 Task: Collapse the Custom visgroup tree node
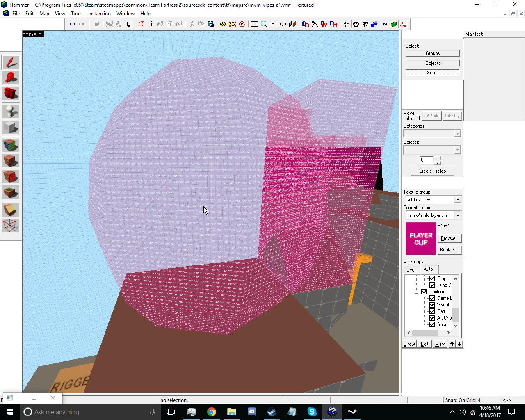tap(416, 292)
